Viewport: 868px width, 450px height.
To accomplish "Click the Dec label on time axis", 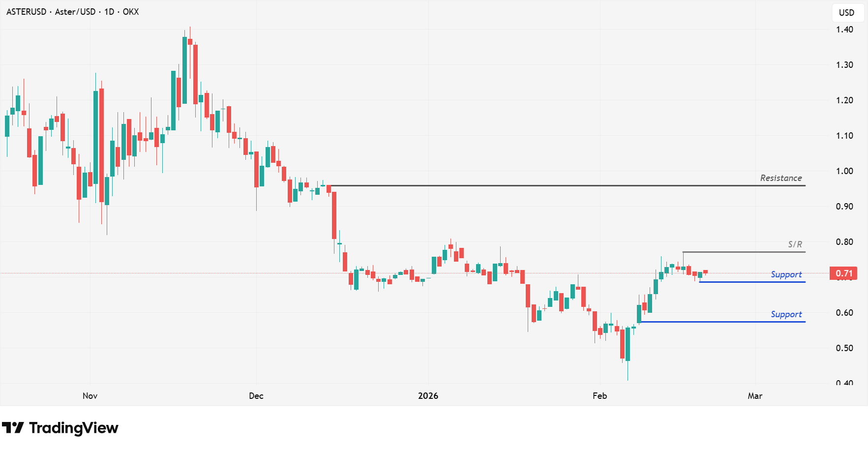I will 256,396.
